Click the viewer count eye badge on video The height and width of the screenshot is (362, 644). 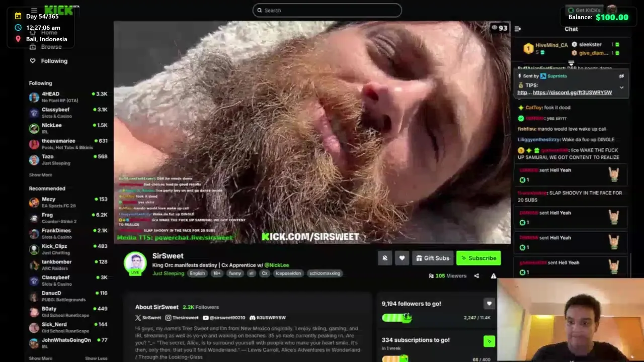[500, 28]
